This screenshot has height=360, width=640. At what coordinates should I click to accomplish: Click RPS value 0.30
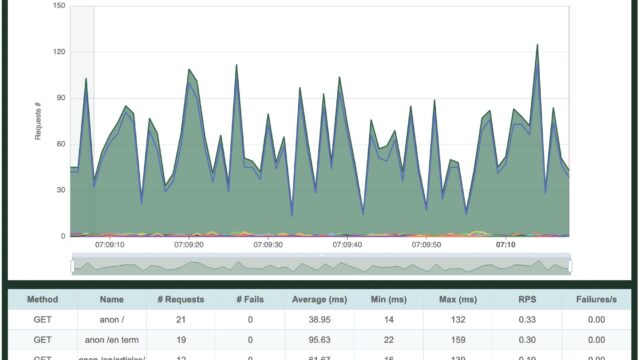pyautogui.click(x=527, y=340)
